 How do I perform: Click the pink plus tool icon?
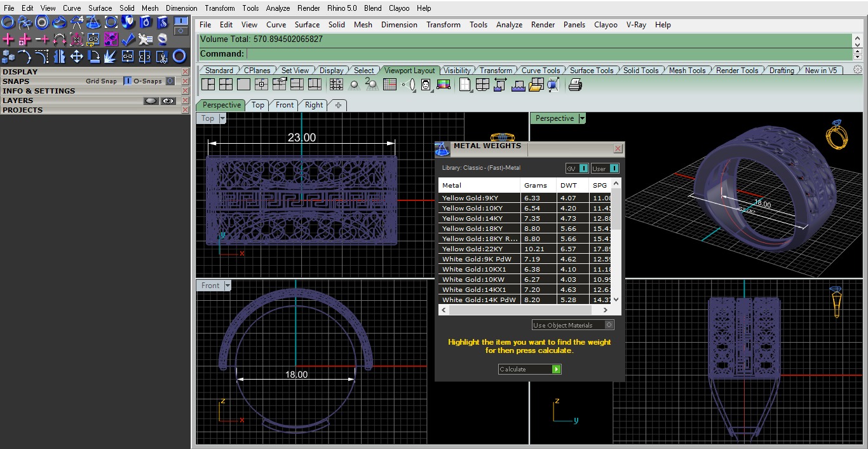click(8, 39)
